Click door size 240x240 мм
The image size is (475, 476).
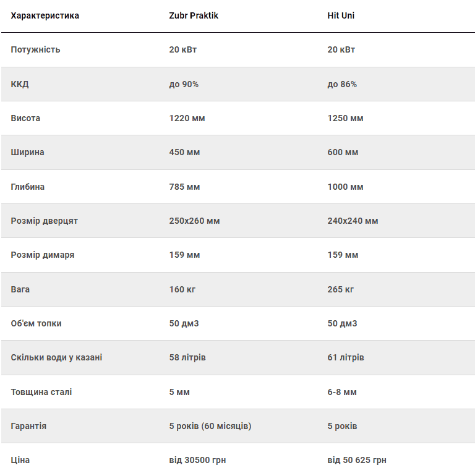(x=353, y=221)
